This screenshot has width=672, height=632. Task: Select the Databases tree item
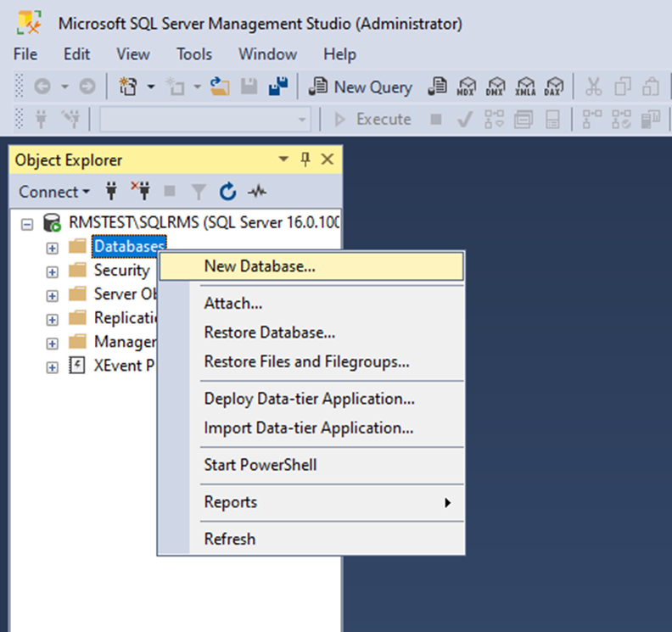pos(129,246)
